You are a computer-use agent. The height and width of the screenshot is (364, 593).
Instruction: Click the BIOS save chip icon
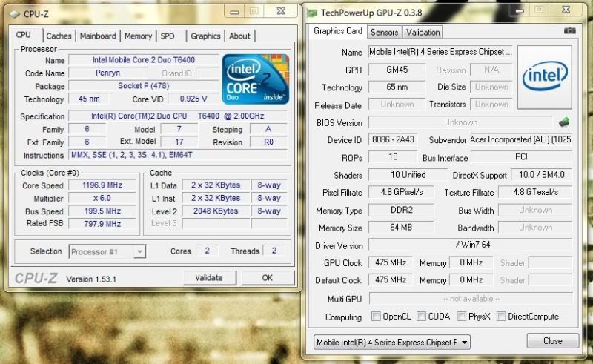[564, 122]
